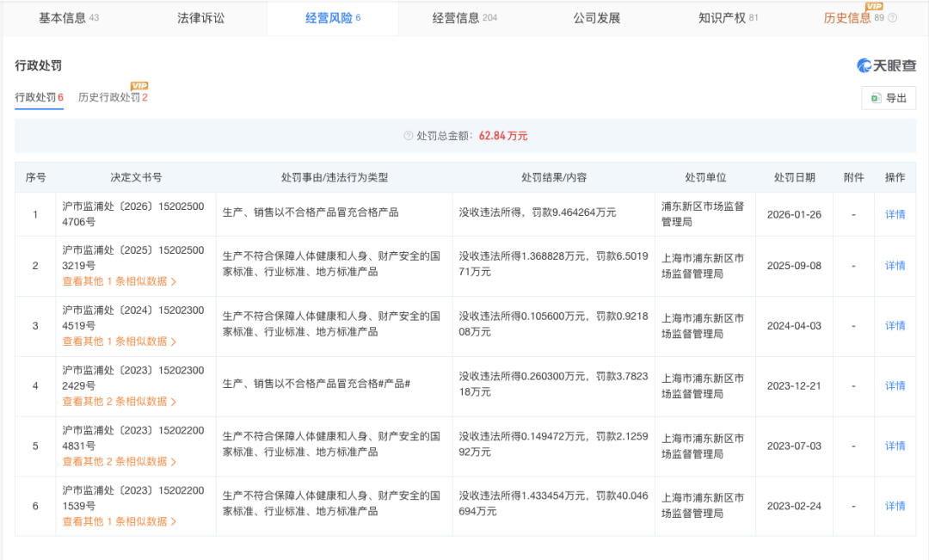Click the VIP badge above 历史行政处罚
929x560 pixels.
139,86
